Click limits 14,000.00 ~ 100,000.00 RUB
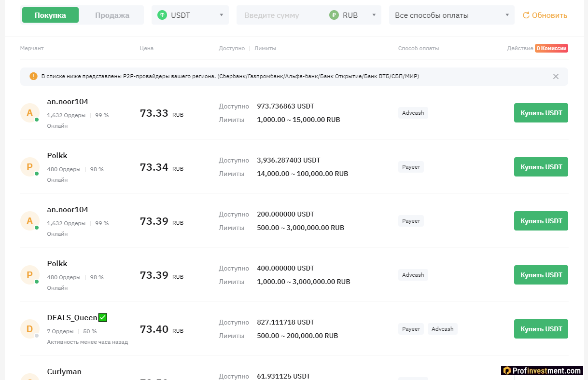 pyautogui.click(x=302, y=174)
